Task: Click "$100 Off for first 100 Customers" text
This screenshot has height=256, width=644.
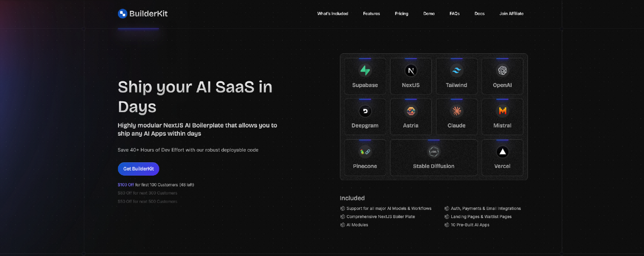Action: tap(156, 185)
